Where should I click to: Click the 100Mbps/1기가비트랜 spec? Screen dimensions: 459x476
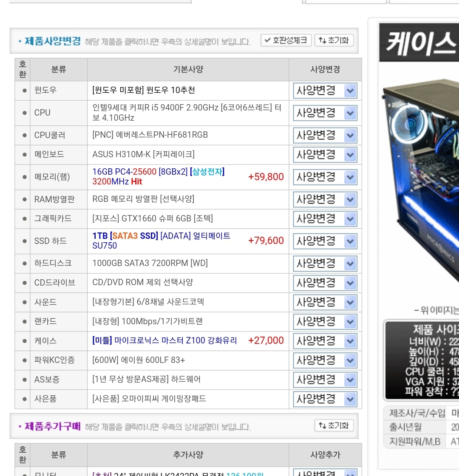click(x=147, y=321)
